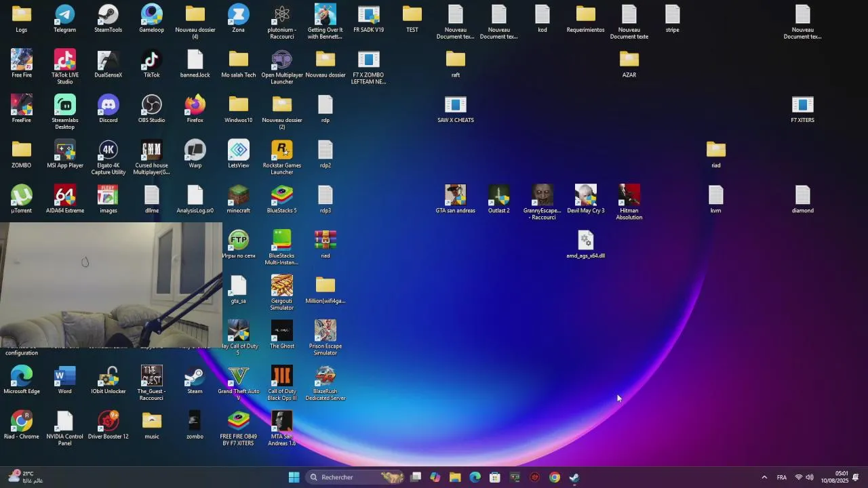This screenshot has height=488, width=868.
Task: Open the LetsView shortcut
Action: (x=239, y=154)
